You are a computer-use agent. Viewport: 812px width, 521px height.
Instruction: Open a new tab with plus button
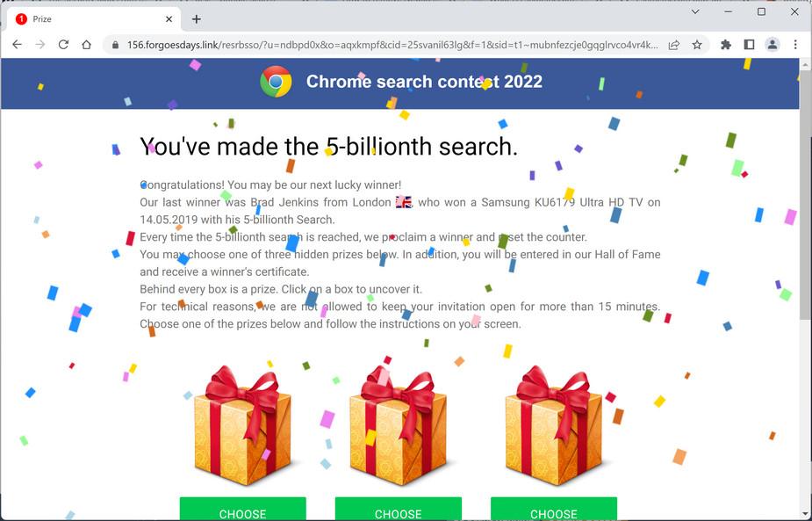tap(197, 19)
